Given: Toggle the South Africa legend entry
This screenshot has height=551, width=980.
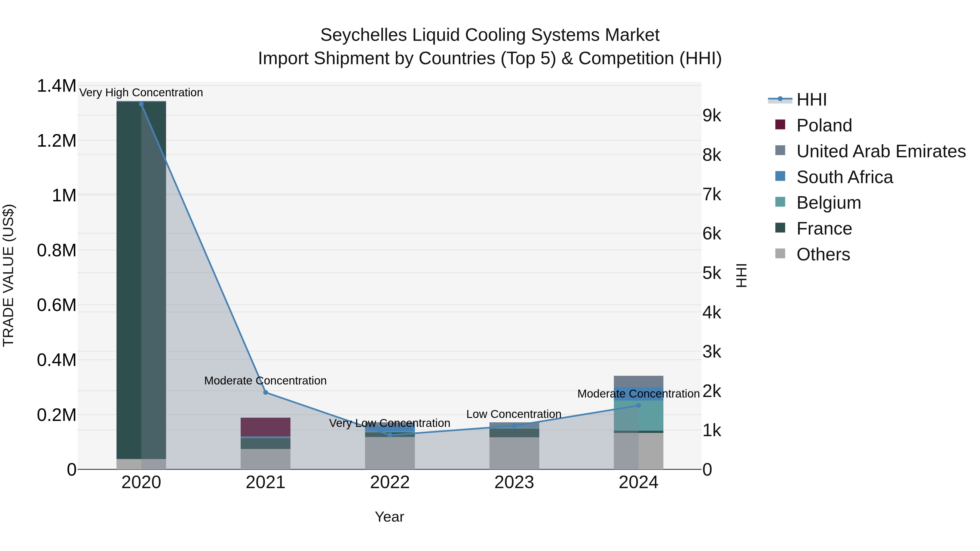Looking at the screenshot, I should tap(834, 177).
